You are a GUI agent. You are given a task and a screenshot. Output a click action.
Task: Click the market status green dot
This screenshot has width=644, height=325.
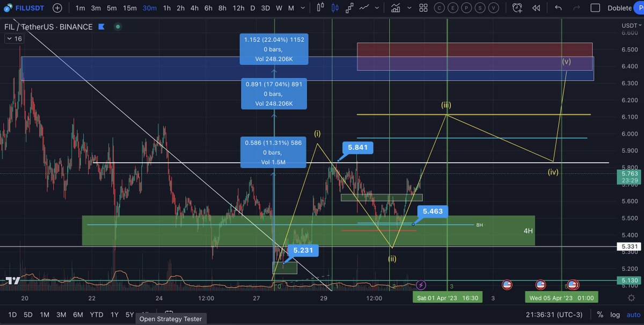(118, 26)
